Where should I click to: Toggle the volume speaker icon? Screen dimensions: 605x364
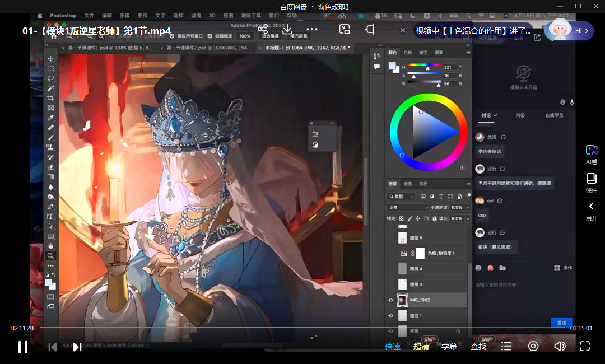tap(560, 346)
